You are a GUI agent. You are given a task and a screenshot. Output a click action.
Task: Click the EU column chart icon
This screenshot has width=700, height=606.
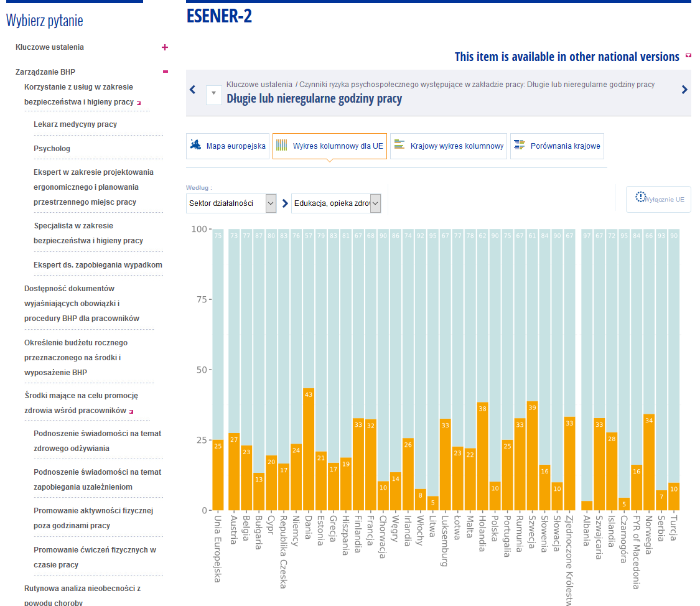point(281,145)
